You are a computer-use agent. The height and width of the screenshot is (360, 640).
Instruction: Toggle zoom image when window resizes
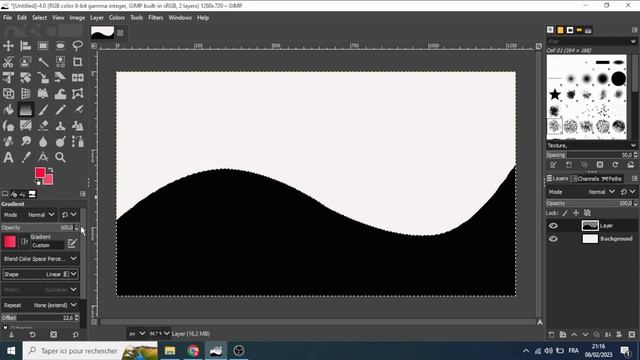coord(539,46)
